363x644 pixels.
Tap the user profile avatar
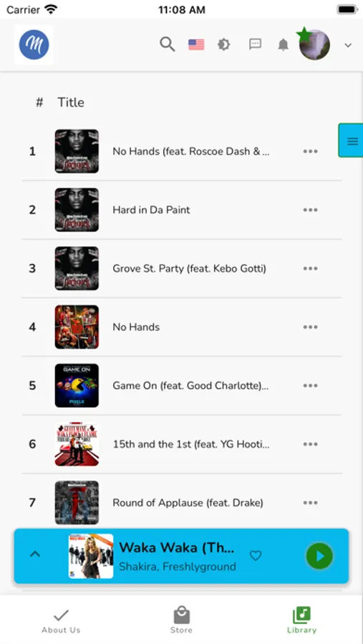[x=314, y=45]
